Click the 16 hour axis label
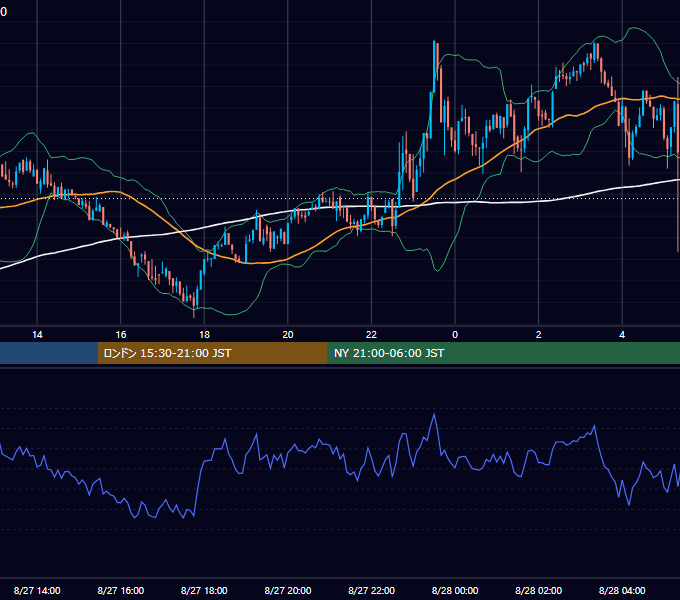This screenshot has width=680, height=600. 121,335
